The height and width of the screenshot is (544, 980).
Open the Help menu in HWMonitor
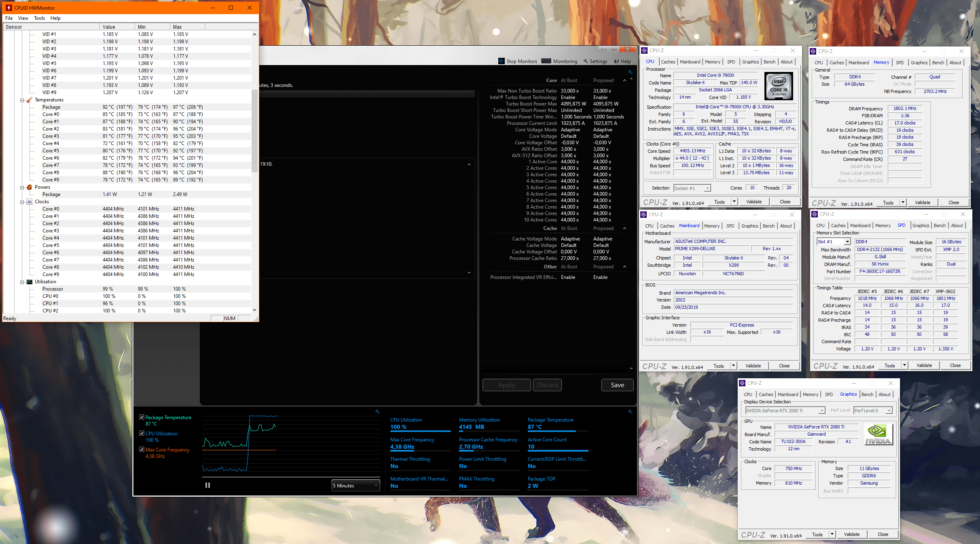pos(55,18)
